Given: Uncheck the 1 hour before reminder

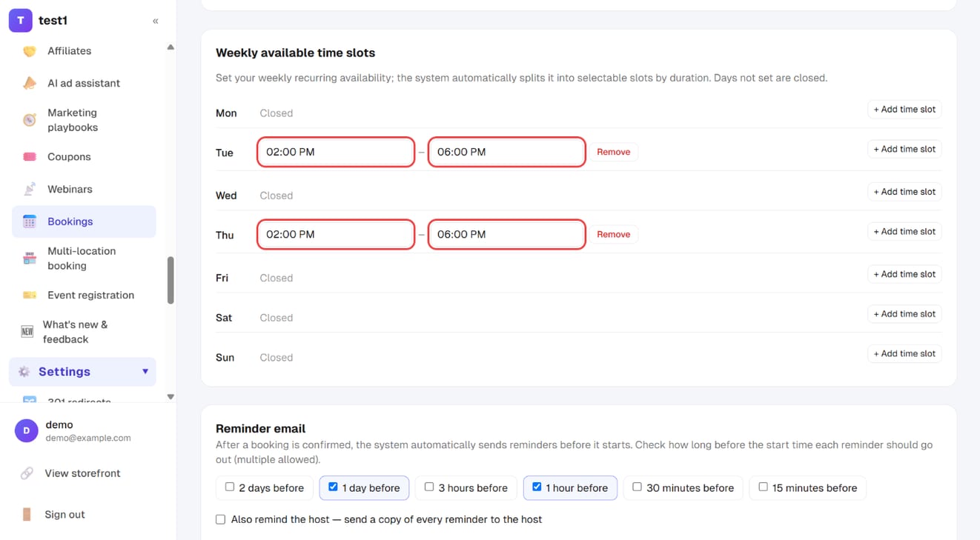Looking at the screenshot, I should 537,487.
